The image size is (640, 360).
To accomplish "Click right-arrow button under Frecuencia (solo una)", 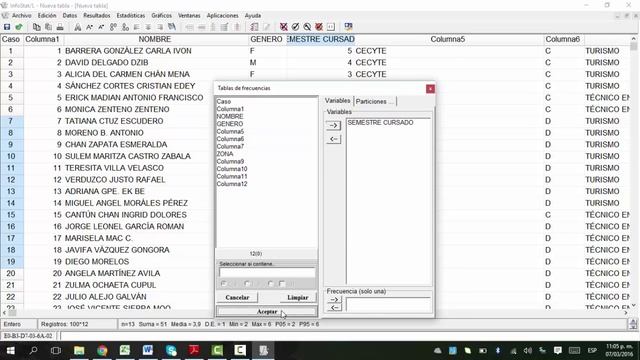I will click(334, 300).
